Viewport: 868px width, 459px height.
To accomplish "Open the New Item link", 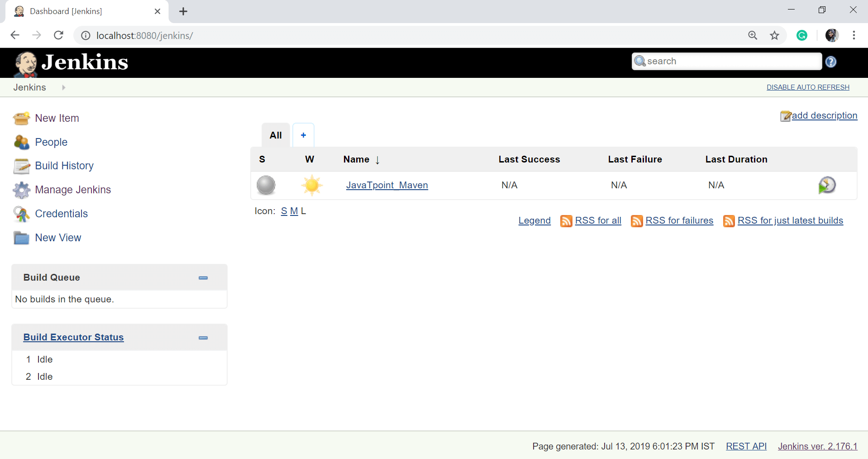I will pyautogui.click(x=57, y=118).
